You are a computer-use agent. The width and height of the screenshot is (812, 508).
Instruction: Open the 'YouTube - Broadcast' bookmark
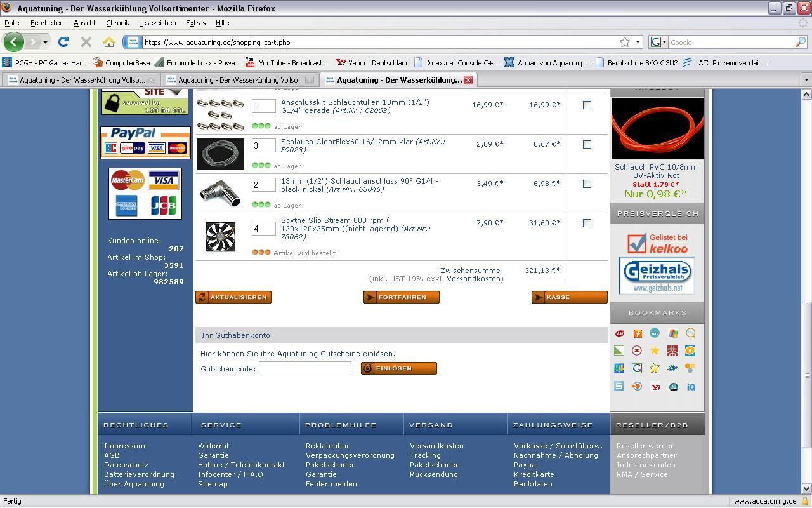click(288, 63)
